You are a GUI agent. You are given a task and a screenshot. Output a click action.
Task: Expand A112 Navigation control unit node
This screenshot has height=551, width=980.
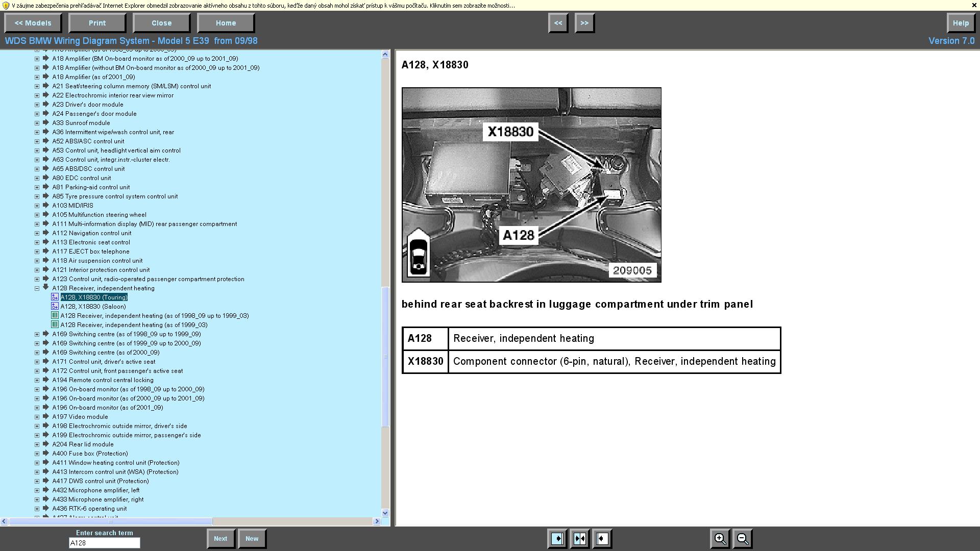(x=37, y=233)
